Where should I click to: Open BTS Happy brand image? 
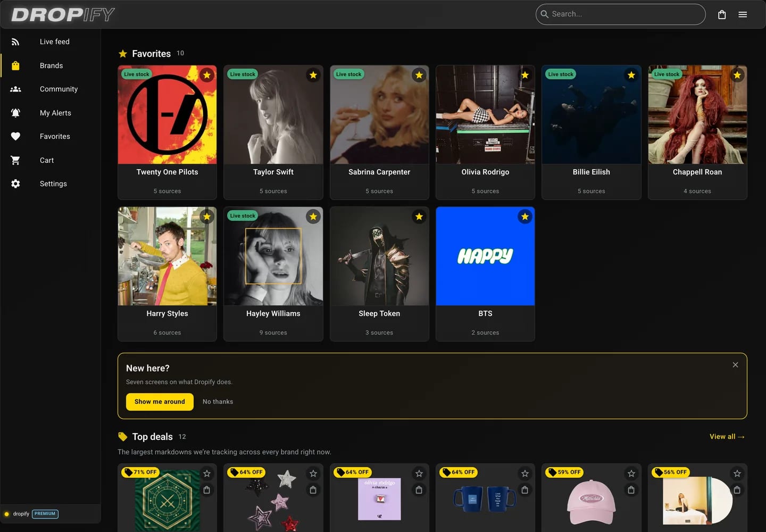click(485, 256)
